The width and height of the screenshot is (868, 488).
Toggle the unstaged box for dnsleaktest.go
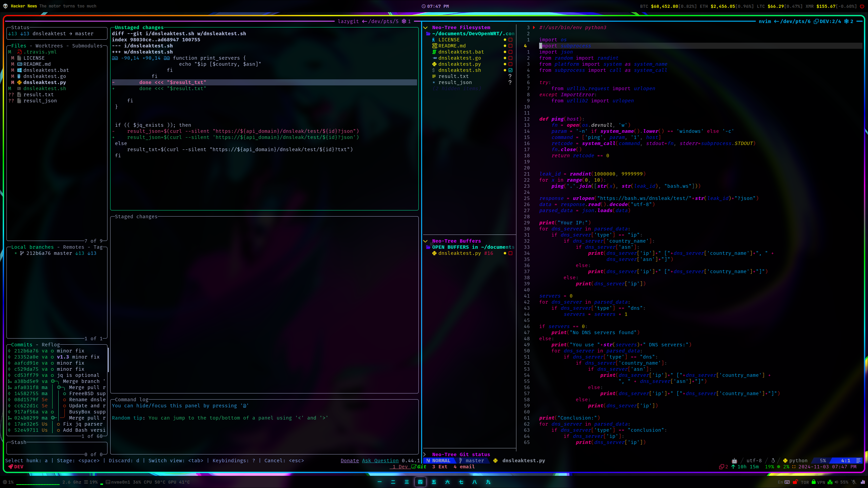[x=510, y=58]
